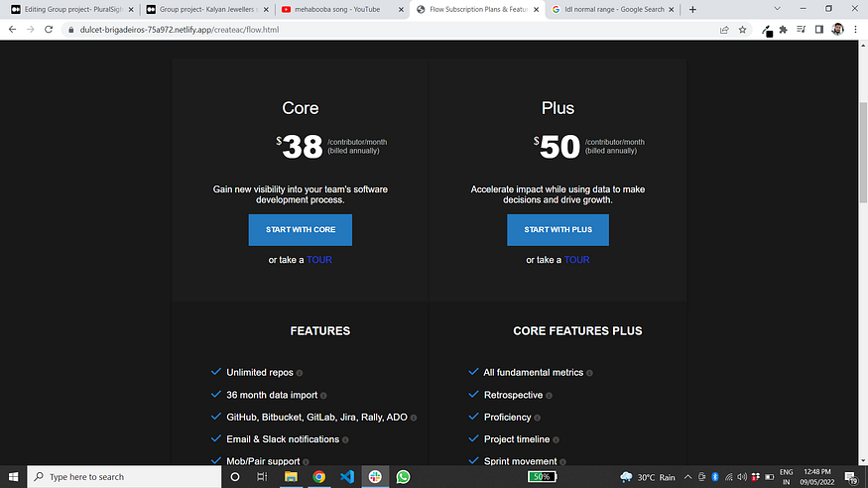Open a new browser tab
This screenshot has height=488, width=868.
click(692, 9)
